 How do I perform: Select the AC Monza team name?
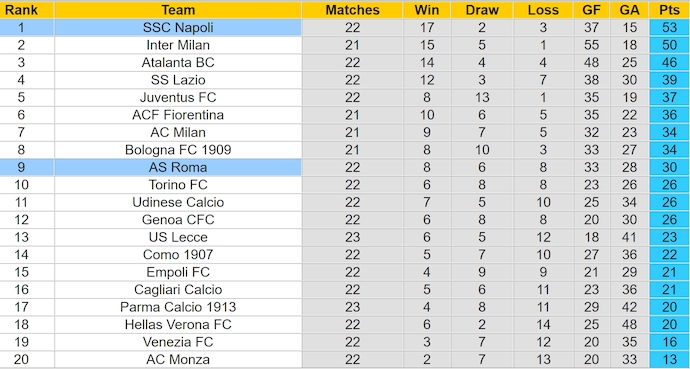coord(178,359)
